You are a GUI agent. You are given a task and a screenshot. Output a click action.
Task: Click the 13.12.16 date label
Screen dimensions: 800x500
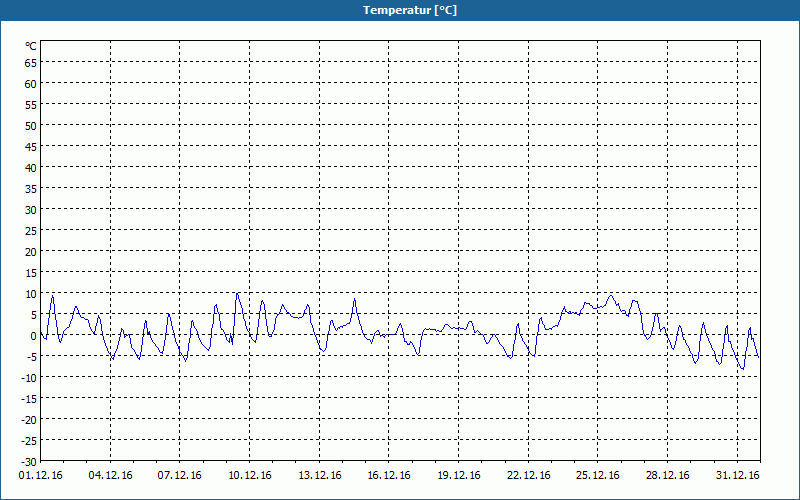[x=319, y=476]
